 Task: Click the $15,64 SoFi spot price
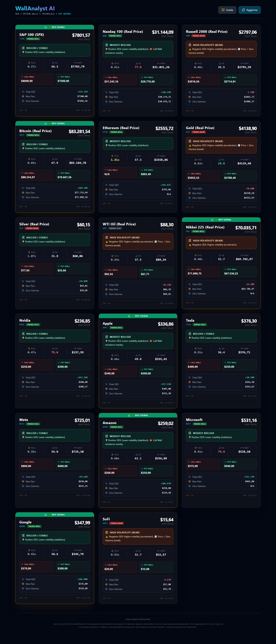point(167,520)
